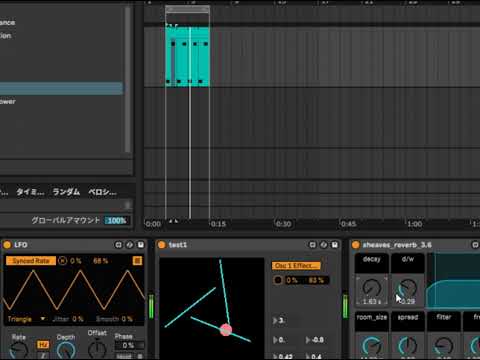Click the 0:45 time ruler marker
The width and height of the screenshot is (480, 360).
tap(348, 224)
